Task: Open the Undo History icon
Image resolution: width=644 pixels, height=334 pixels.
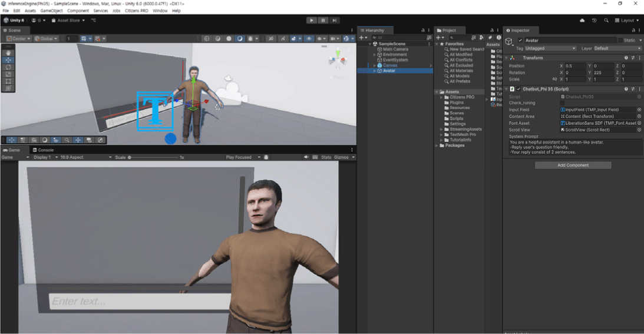Action: (x=594, y=20)
